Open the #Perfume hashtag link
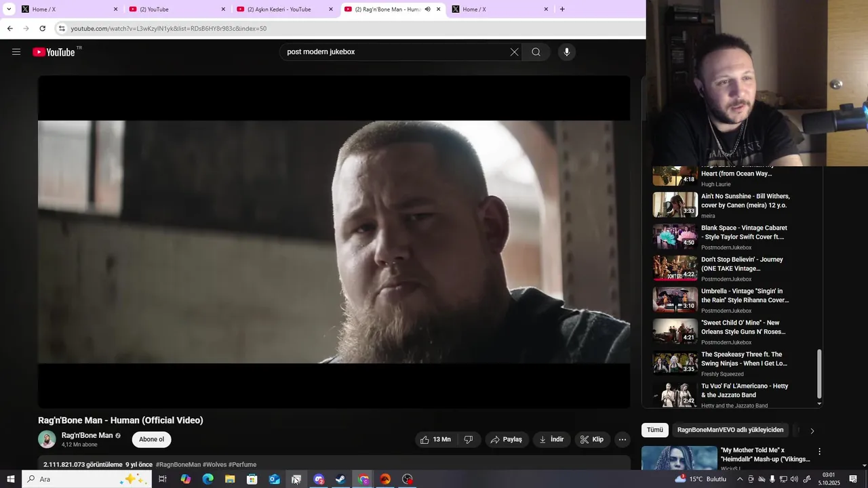The width and height of the screenshot is (868, 488). [x=242, y=464]
